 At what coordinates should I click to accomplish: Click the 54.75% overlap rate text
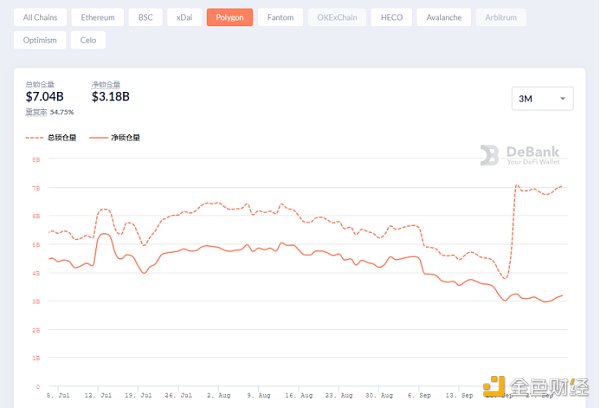pos(61,112)
